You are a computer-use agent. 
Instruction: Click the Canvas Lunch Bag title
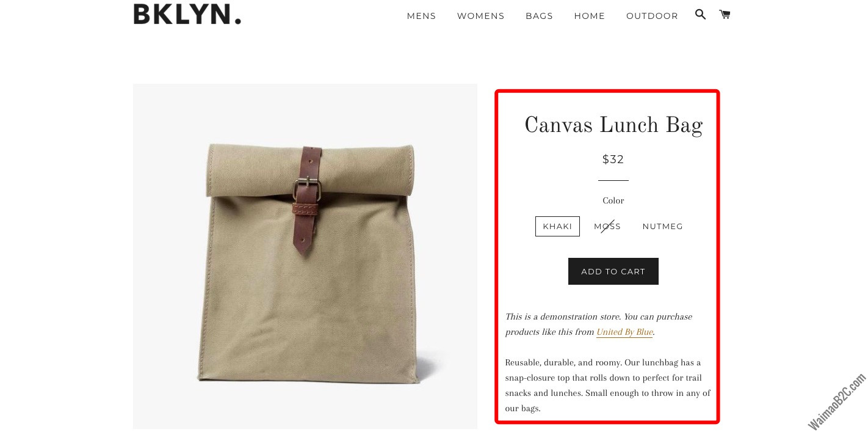613,126
